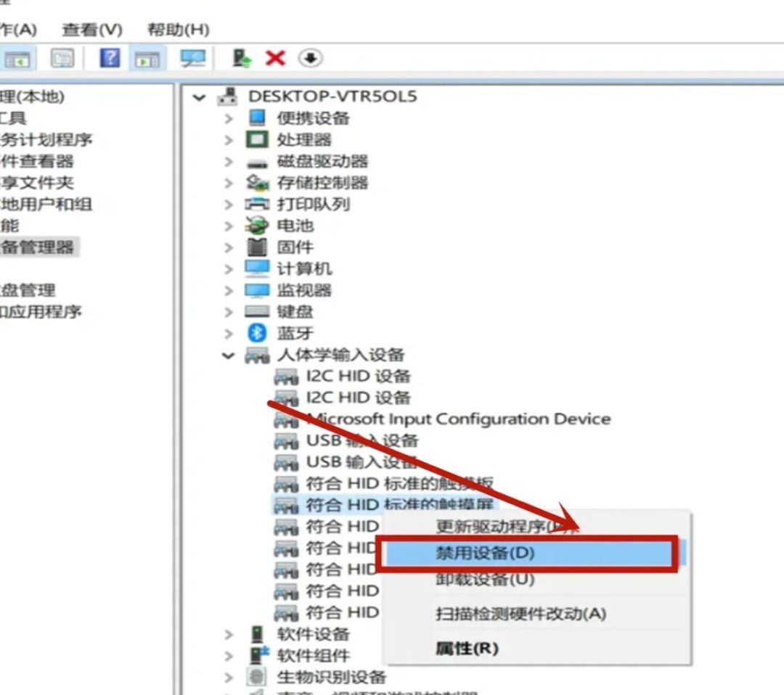
Task: Click the scan for hardware changes toolbar icon
Action: [310, 58]
